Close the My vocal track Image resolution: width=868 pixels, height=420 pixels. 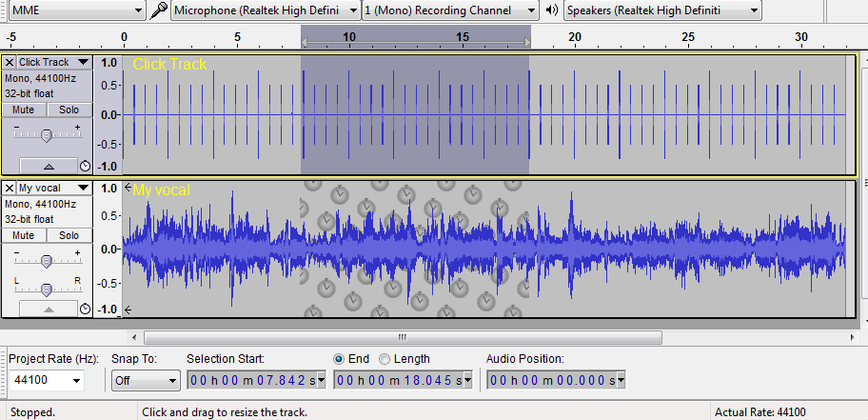point(10,188)
